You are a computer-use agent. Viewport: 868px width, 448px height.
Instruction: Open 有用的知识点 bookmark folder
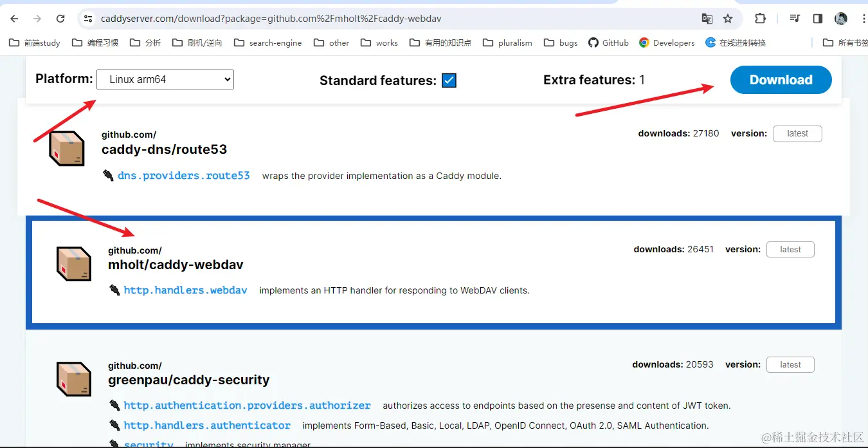(x=440, y=42)
